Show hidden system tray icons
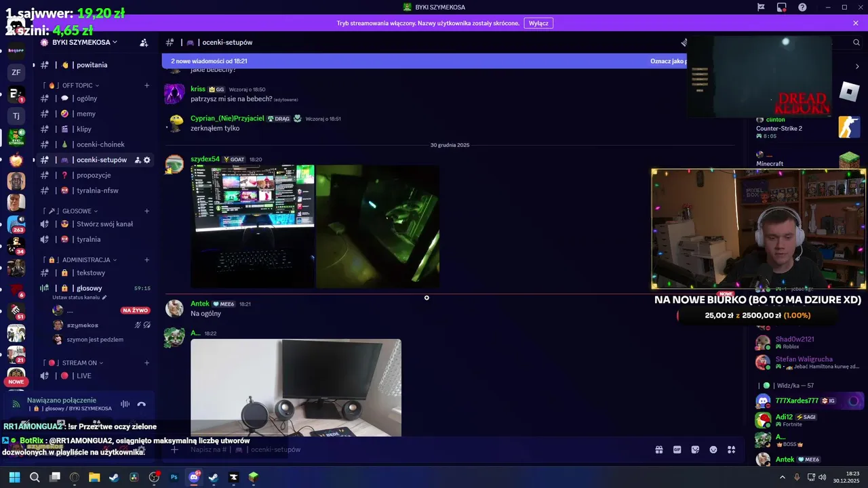Viewport: 868px width, 488px height. [783, 477]
